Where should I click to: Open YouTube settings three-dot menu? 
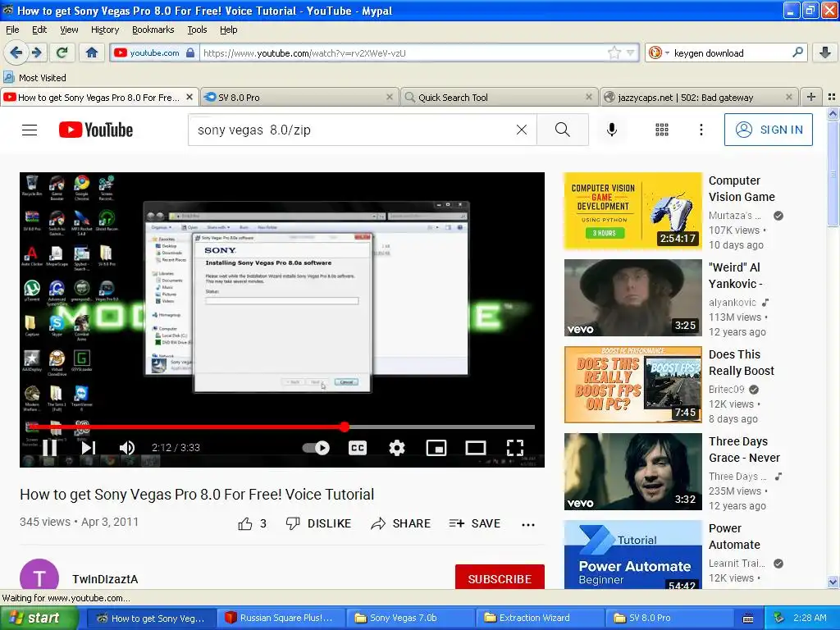pyautogui.click(x=701, y=130)
